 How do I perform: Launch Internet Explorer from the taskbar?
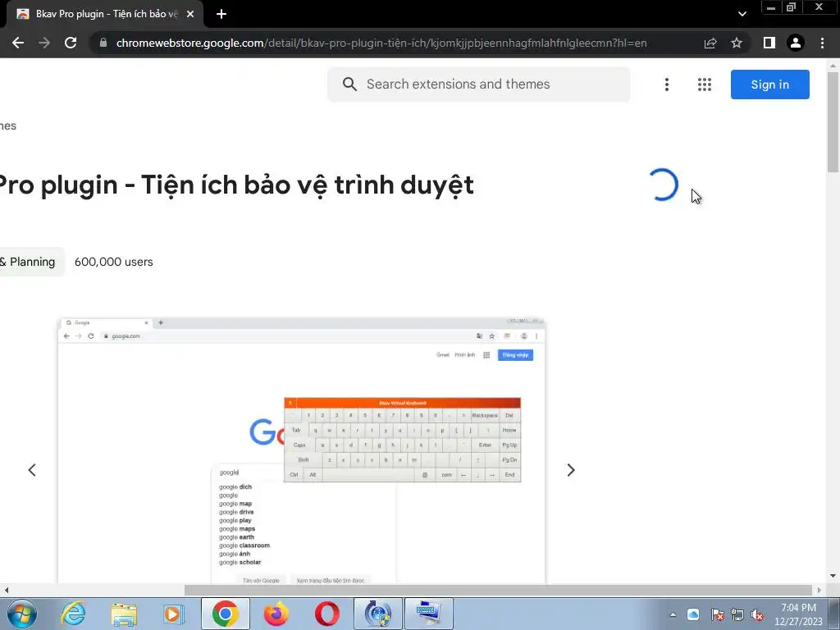[73, 614]
